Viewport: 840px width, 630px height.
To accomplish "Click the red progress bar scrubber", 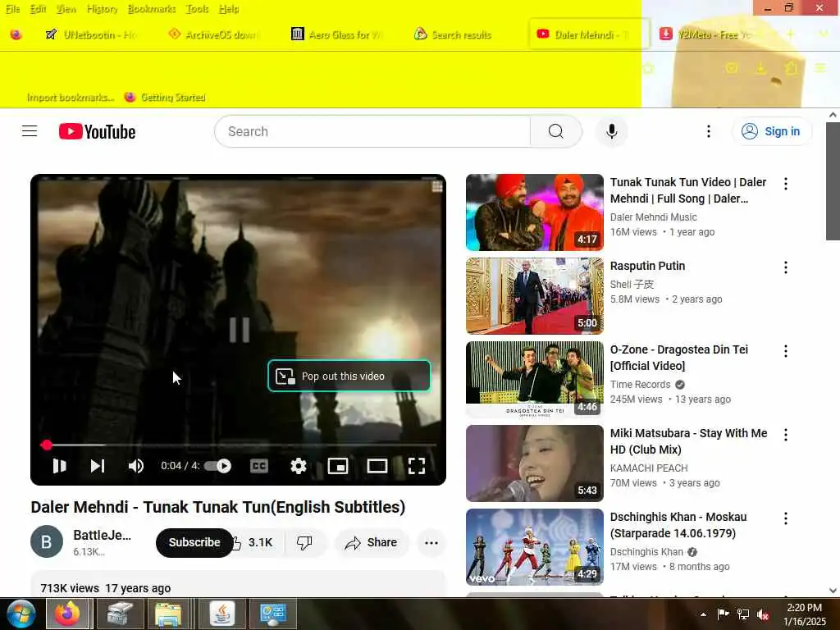I will coord(47,445).
